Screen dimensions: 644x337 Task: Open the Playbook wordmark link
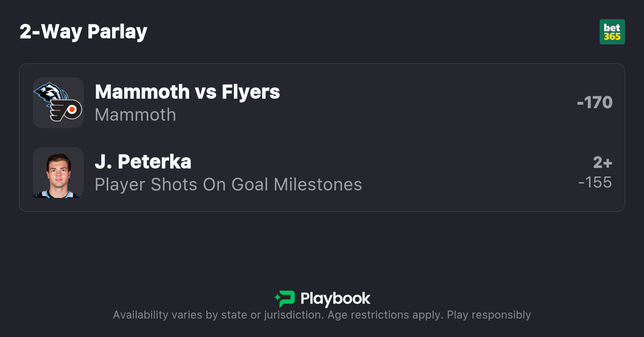click(x=335, y=299)
